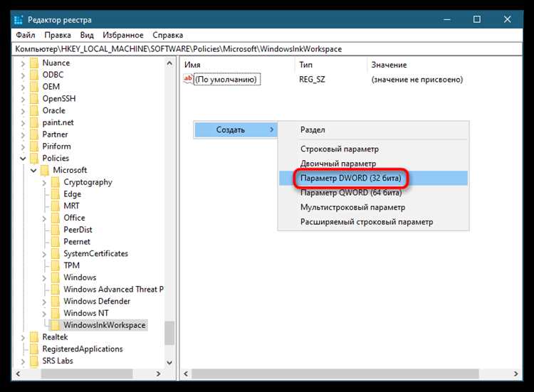Choose Мультистроковый параметр option
534x392 pixels.
point(373,207)
